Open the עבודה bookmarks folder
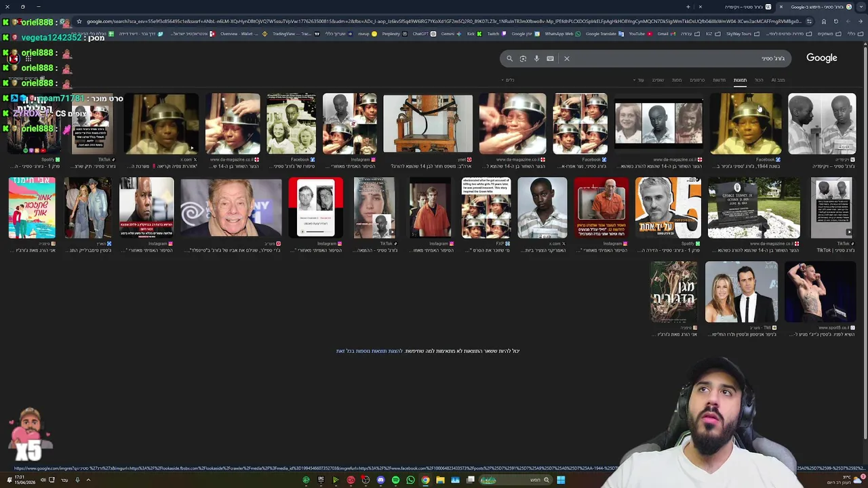 click(x=689, y=34)
